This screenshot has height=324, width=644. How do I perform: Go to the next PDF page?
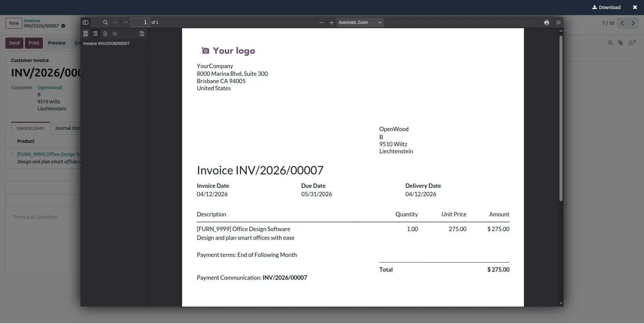click(x=126, y=22)
